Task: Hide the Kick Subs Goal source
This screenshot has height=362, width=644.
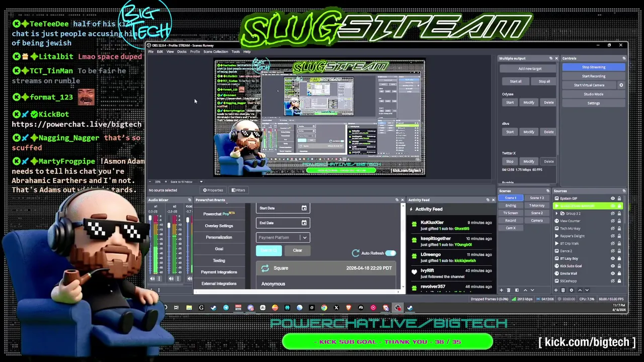Action: [x=613, y=266]
